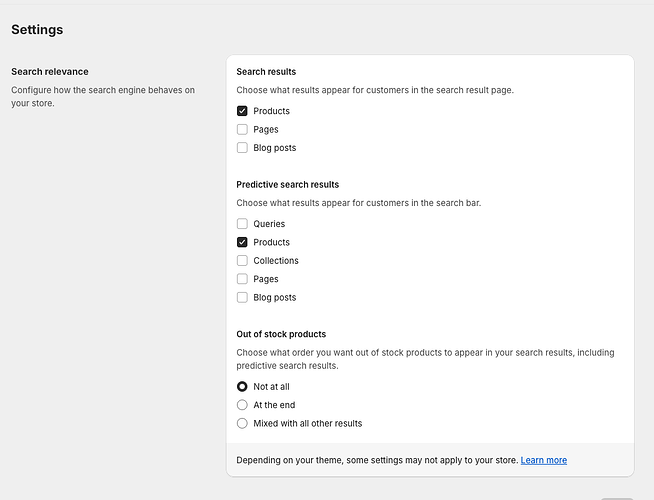Click the Search results subheading
654x500 pixels.
point(266,72)
